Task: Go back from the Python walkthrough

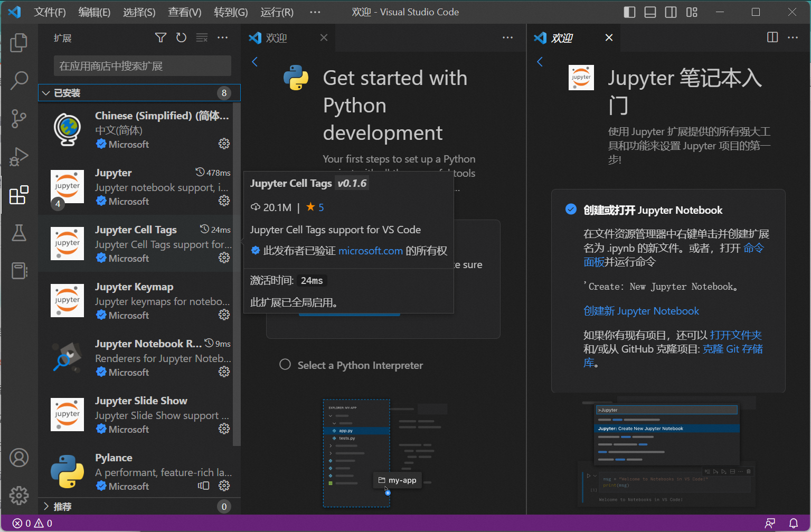Action: 255,62
